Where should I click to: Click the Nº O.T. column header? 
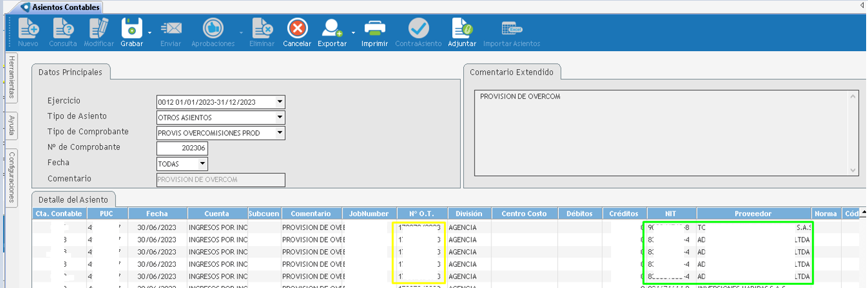pyautogui.click(x=421, y=214)
